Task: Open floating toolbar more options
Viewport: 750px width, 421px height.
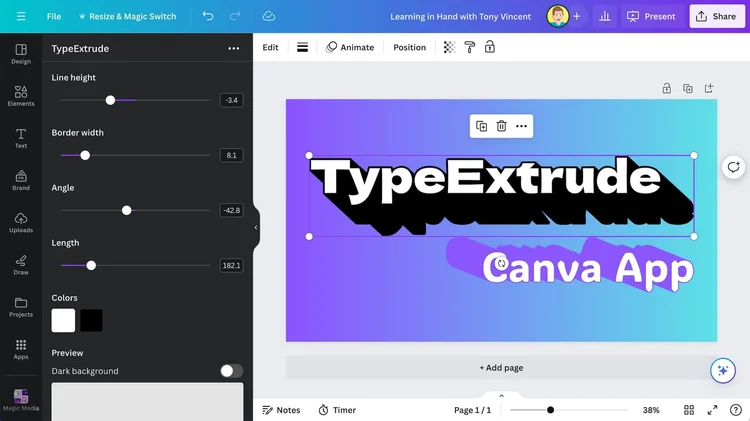Action: pyautogui.click(x=521, y=126)
